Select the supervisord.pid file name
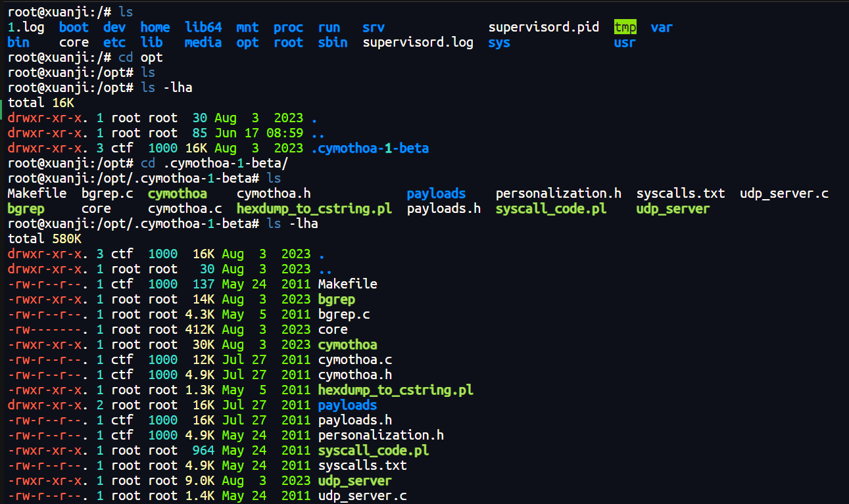This screenshot has height=504, width=849. pos(544,28)
